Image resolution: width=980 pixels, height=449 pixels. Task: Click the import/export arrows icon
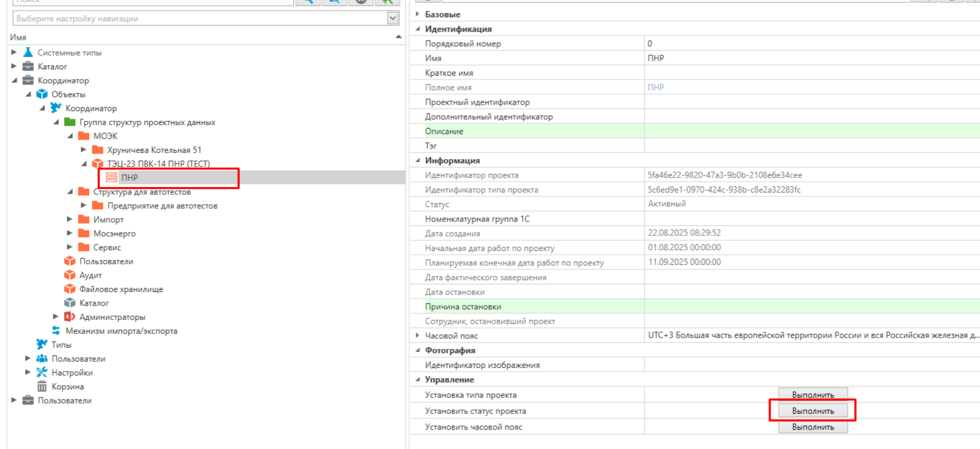pyautogui.click(x=56, y=330)
